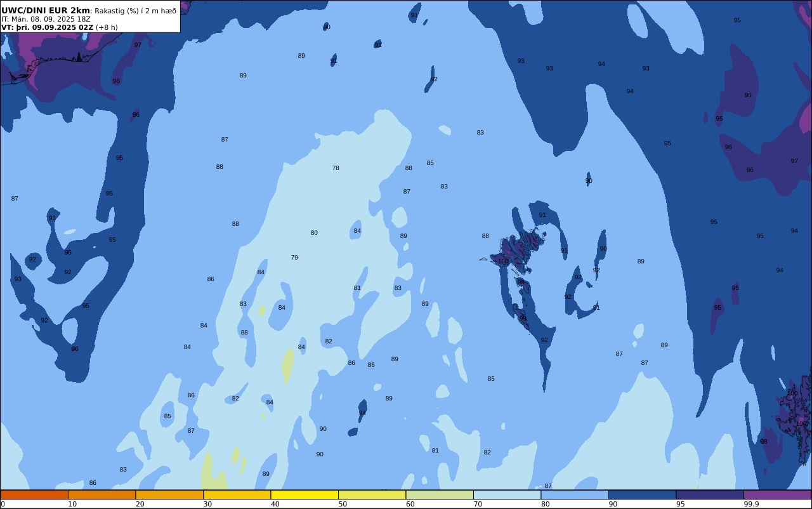
Task: Select the medium blue 90–95 legend swatch
Action: point(642,494)
